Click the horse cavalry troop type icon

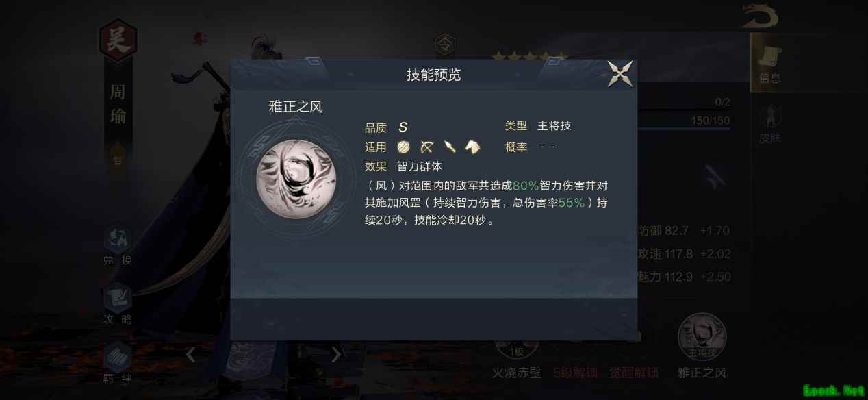473,147
